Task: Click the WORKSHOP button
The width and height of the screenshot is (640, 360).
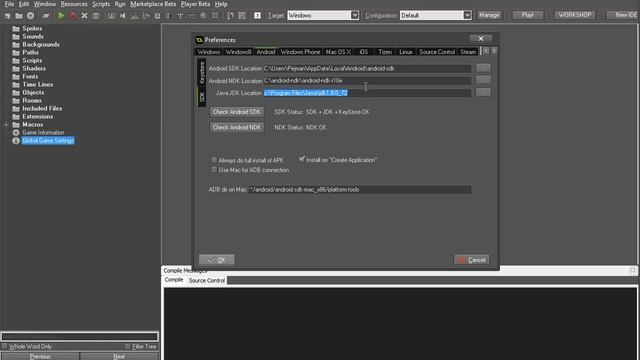Action: (575, 15)
